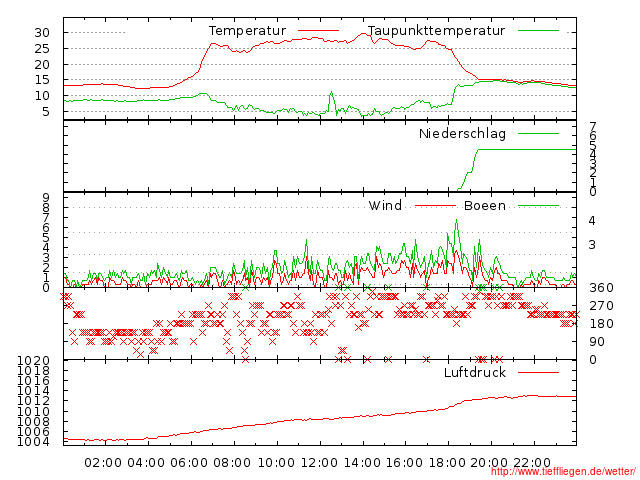Click the 270 wind direction axis value
The height and width of the screenshot is (480, 640).
point(601,306)
